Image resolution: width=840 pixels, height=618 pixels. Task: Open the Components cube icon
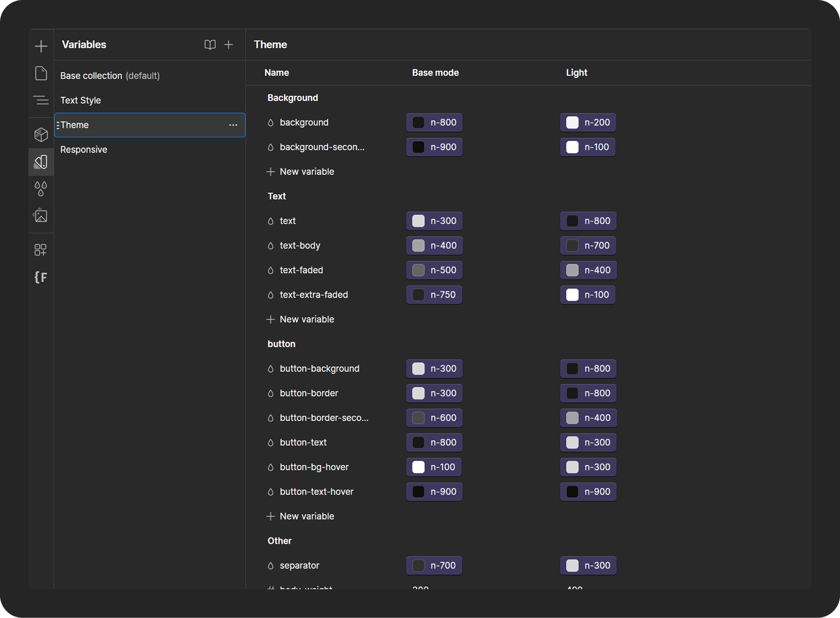(x=41, y=135)
